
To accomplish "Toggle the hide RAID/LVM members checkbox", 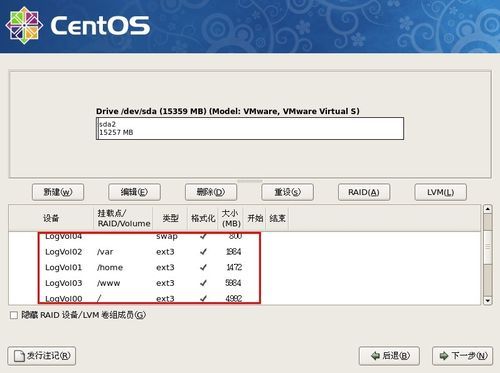I will click(14, 315).
